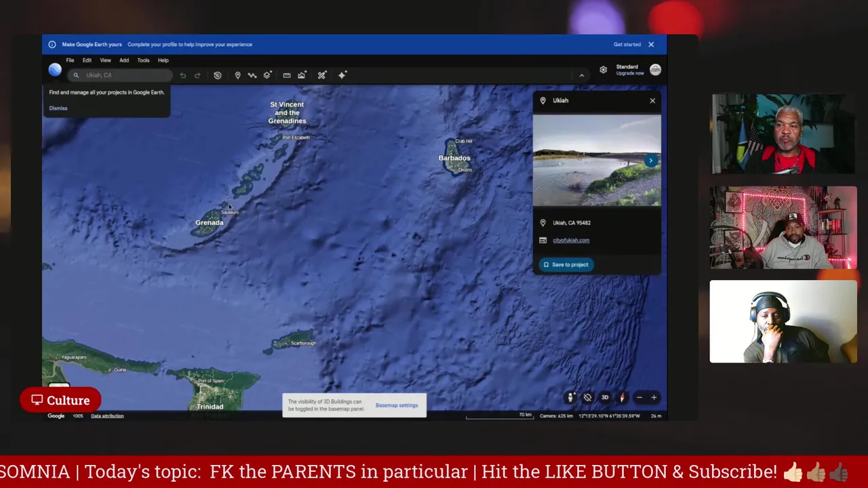This screenshot has width=868, height=488.
Task: Click the 70 km scale bar
Action: coord(500,415)
